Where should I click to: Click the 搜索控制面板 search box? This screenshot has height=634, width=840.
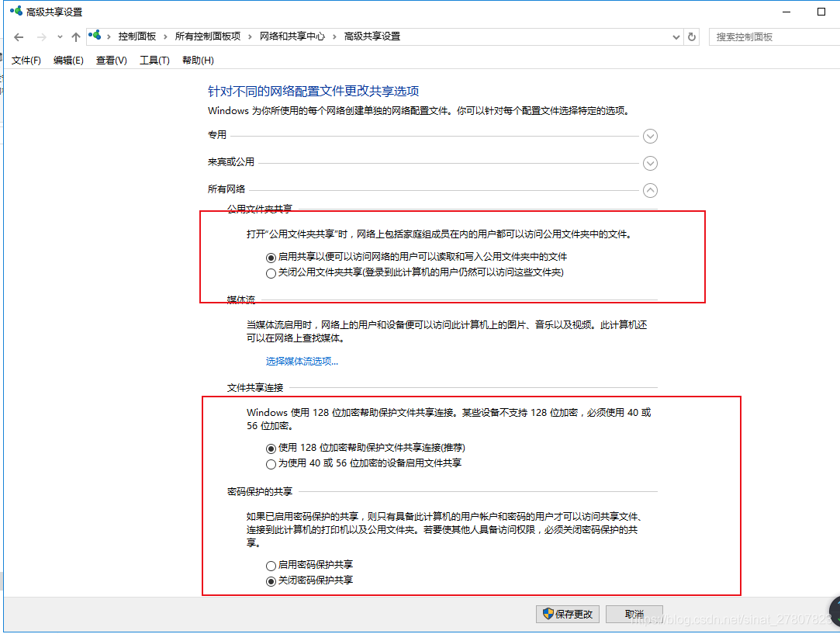tap(774, 37)
